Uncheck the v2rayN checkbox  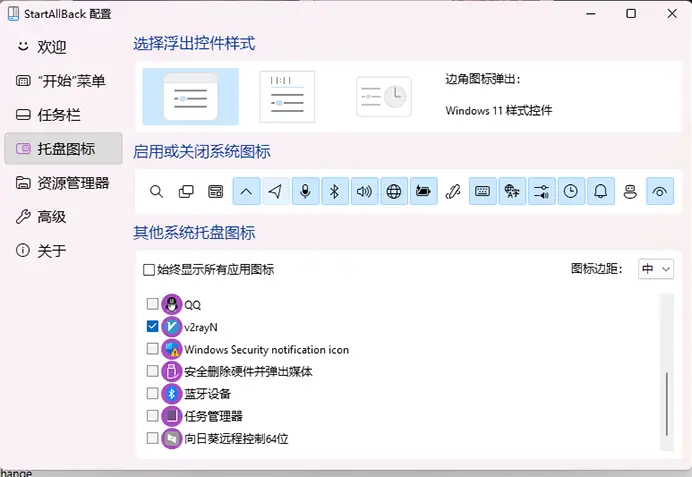point(152,326)
